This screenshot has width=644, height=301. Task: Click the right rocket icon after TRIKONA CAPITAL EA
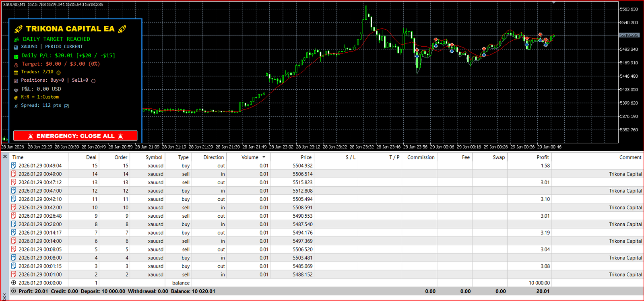coord(122,29)
